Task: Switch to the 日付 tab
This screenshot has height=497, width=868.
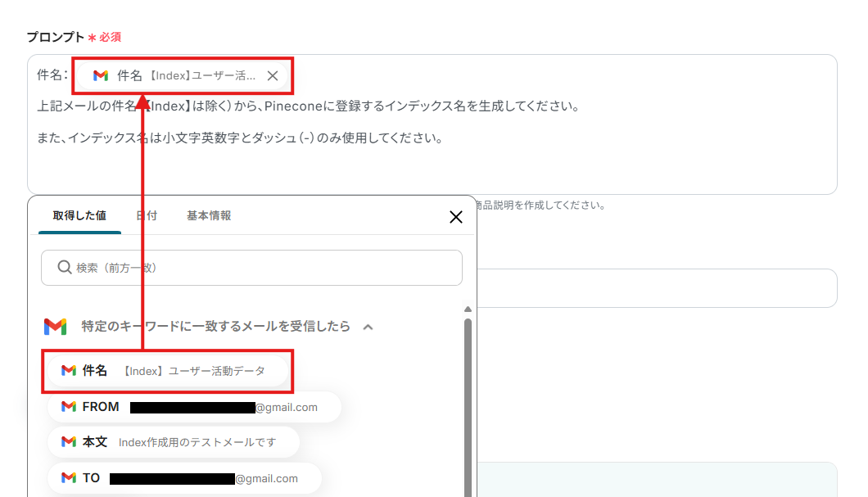Action: pos(147,215)
